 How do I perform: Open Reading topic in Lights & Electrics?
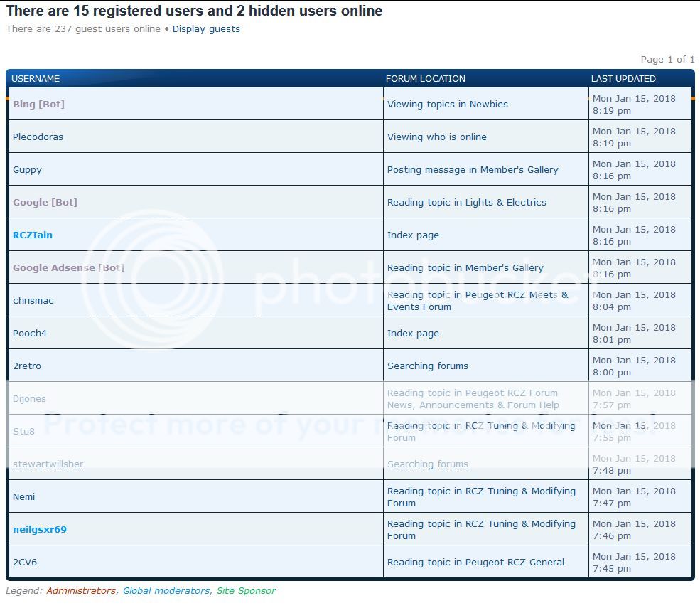[467, 203]
